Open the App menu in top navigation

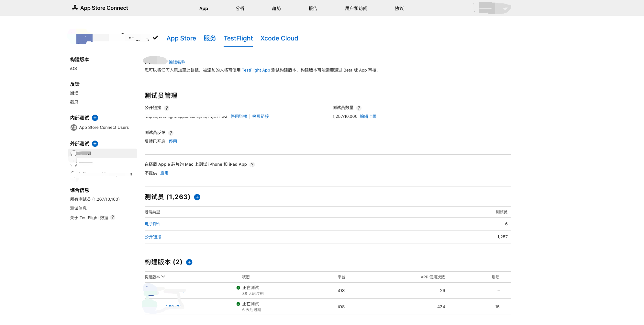[204, 8]
